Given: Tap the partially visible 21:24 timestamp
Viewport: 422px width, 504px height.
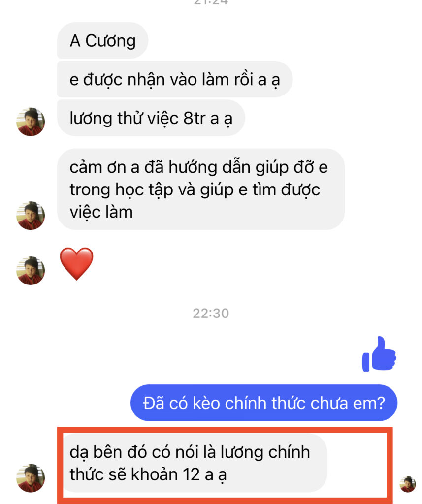Looking at the screenshot, I should point(211,2).
